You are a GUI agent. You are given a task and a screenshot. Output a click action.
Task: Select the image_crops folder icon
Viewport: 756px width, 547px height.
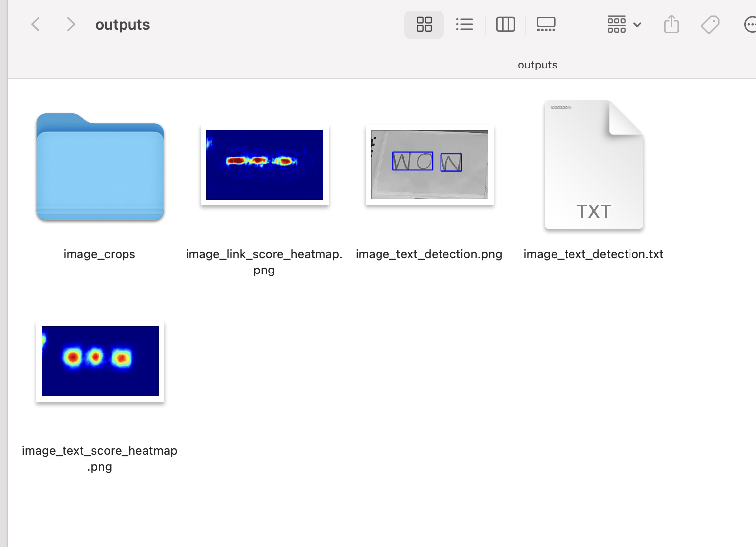click(100, 167)
